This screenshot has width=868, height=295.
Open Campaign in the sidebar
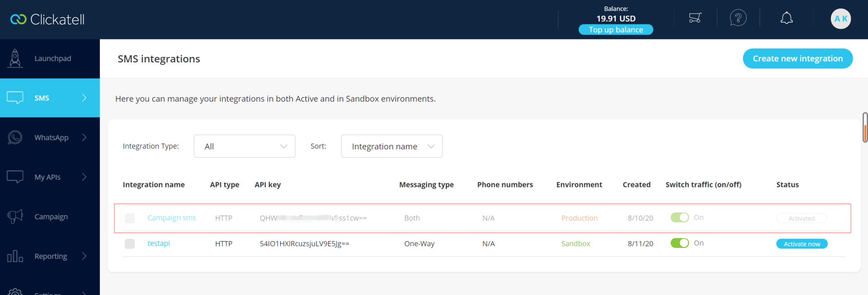pyautogui.click(x=50, y=217)
